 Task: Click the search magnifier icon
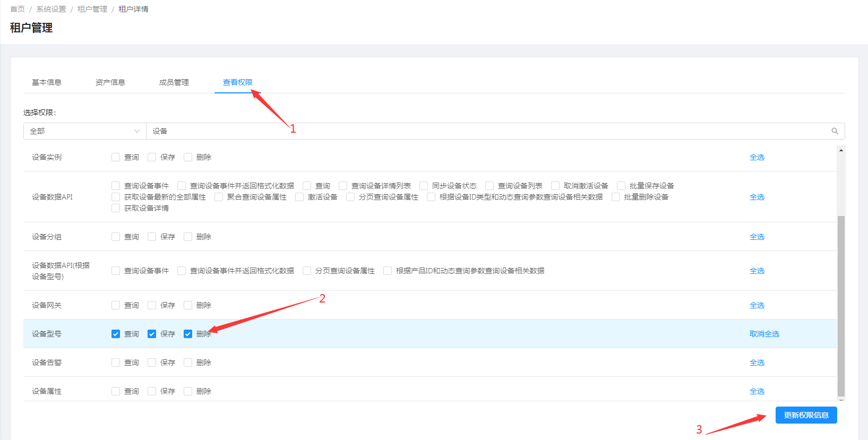835,131
